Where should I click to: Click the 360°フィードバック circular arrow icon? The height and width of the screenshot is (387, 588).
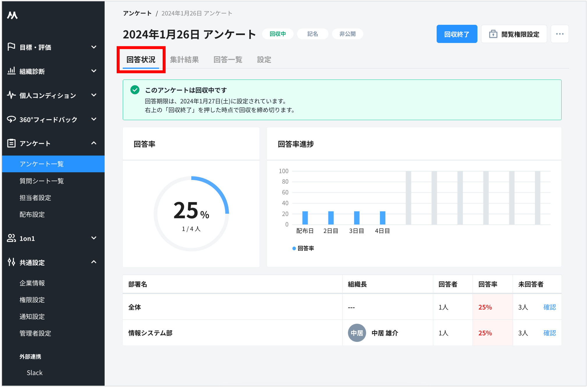pos(11,119)
